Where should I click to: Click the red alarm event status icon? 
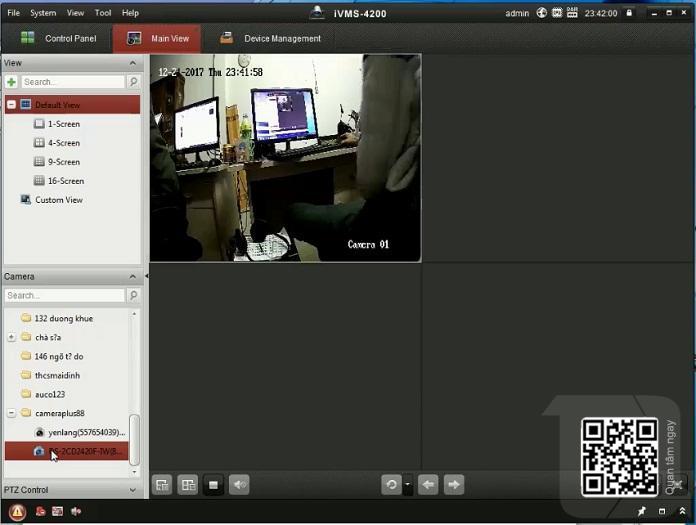click(40, 511)
